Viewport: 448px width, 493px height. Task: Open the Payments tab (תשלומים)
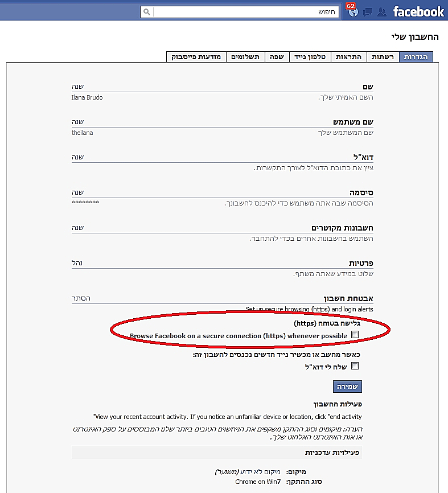pos(246,57)
